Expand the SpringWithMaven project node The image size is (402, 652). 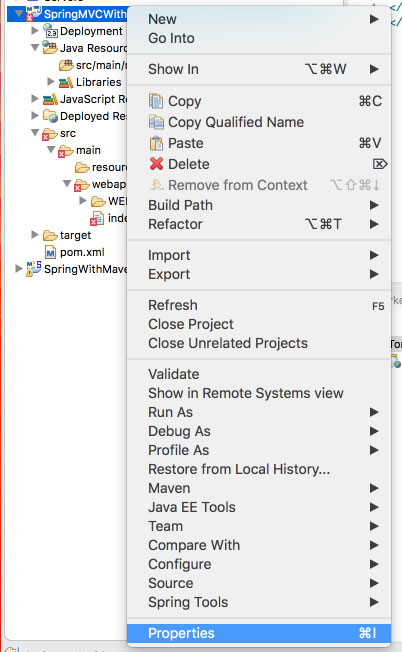pyautogui.click(x=19, y=269)
